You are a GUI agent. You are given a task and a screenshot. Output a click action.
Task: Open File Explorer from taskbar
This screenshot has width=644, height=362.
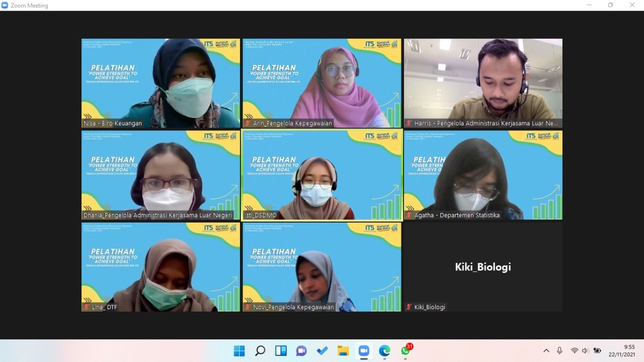pos(343,351)
